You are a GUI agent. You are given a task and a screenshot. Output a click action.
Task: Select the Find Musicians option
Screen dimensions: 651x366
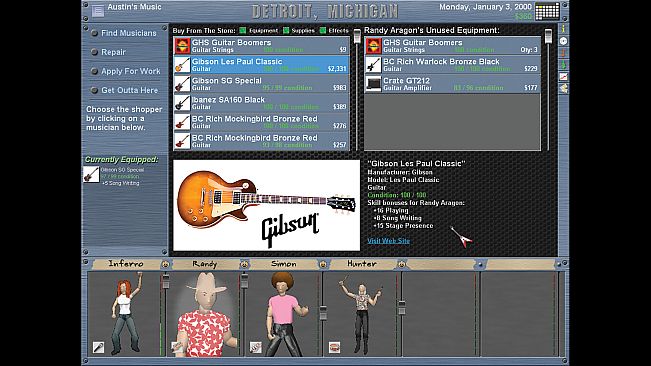(x=129, y=33)
